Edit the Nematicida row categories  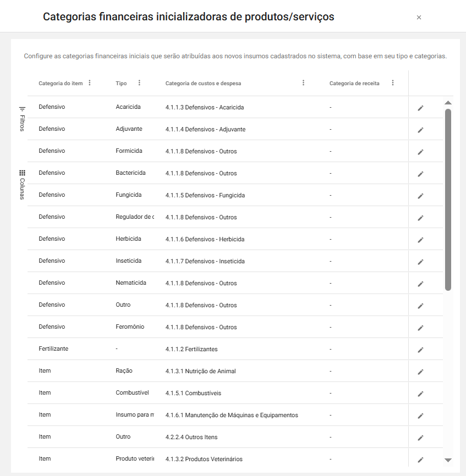(420, 284)
